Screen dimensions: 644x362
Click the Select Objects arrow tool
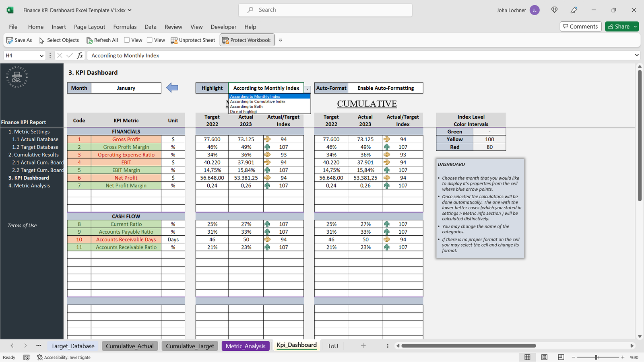(x=41, y=40)
